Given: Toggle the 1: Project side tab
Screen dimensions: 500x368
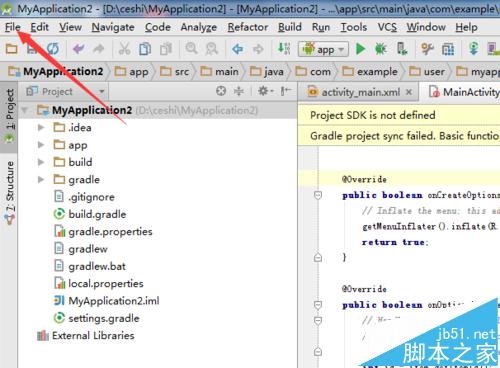Looking at the screenshot, I should tap(9, 116).
